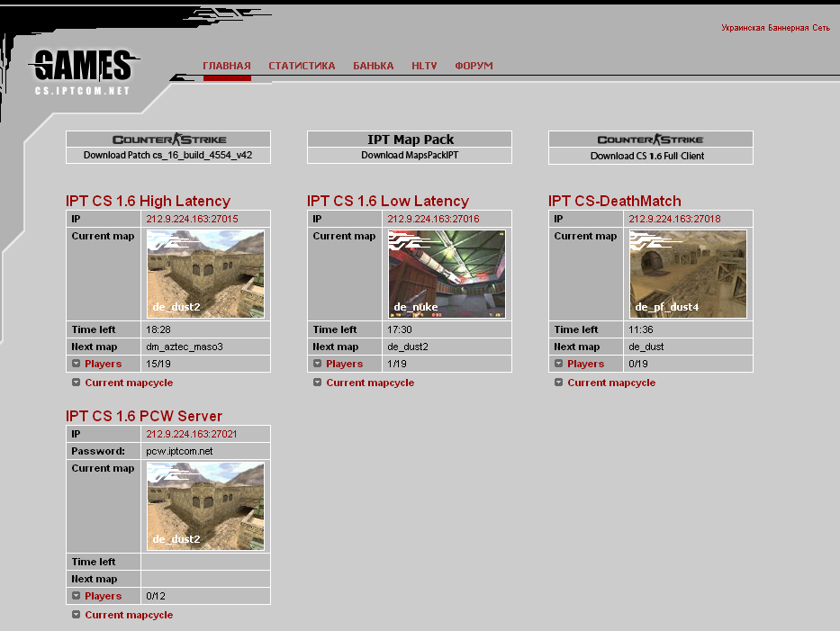Click player count 0/12
The width and height of the screenshot is (840, 631).
(156, 596)
